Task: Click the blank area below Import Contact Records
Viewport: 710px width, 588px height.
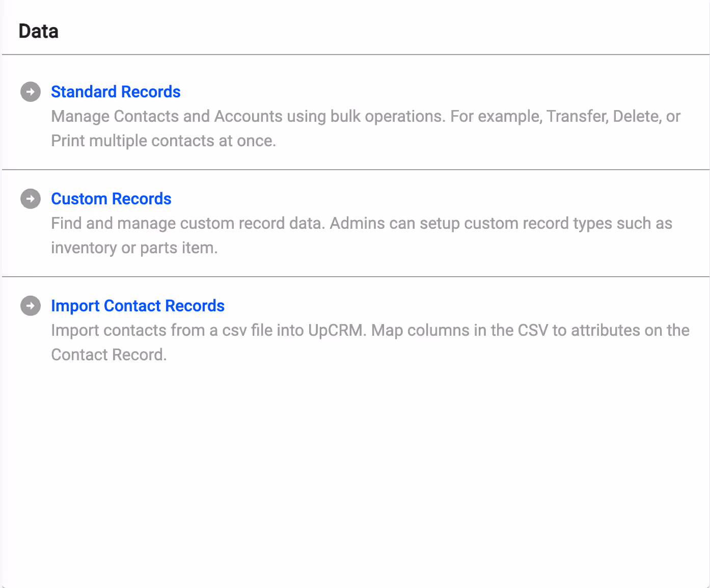Action: [x=356, y=469]
